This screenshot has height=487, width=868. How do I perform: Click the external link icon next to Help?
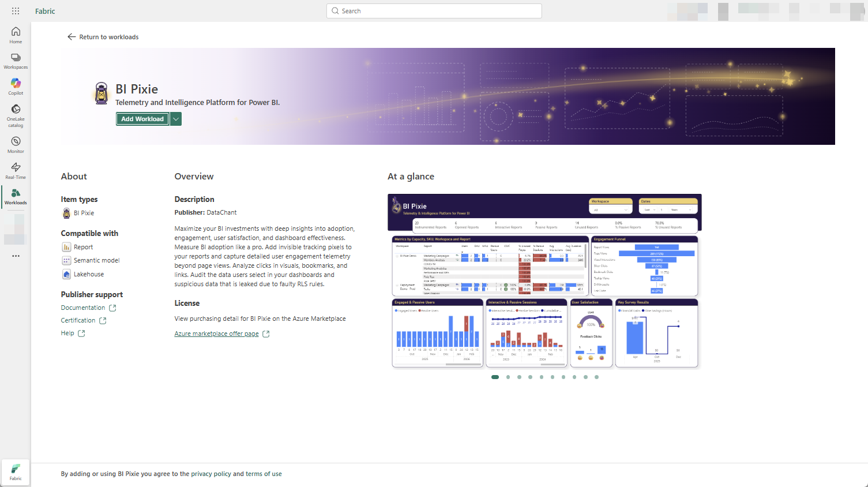(x=81, y=334)
